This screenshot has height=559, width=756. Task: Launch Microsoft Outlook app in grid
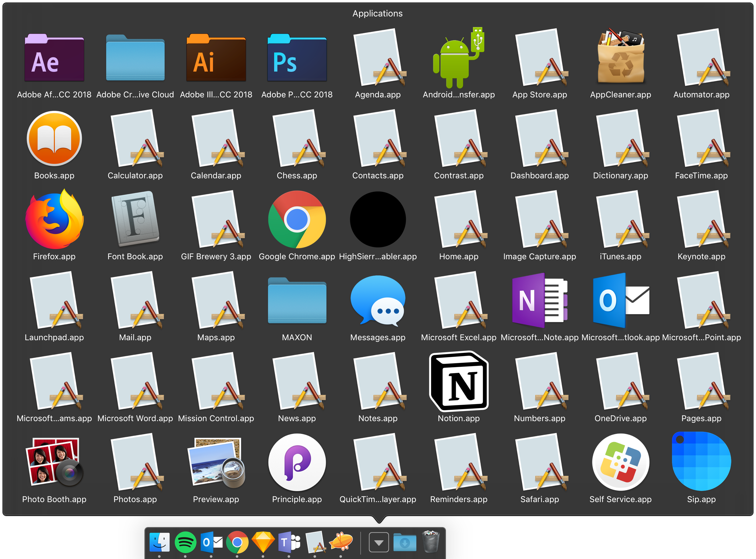(620, 300)
